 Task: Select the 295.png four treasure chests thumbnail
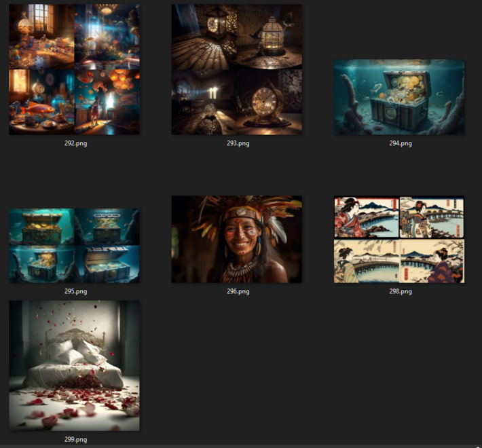[74, 246]
